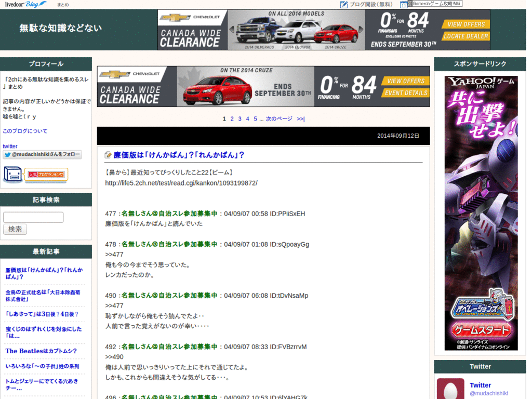The image size is (532, 399).
Task: Click View Offers on top Chevrolet banner
Action: [466, 24]
